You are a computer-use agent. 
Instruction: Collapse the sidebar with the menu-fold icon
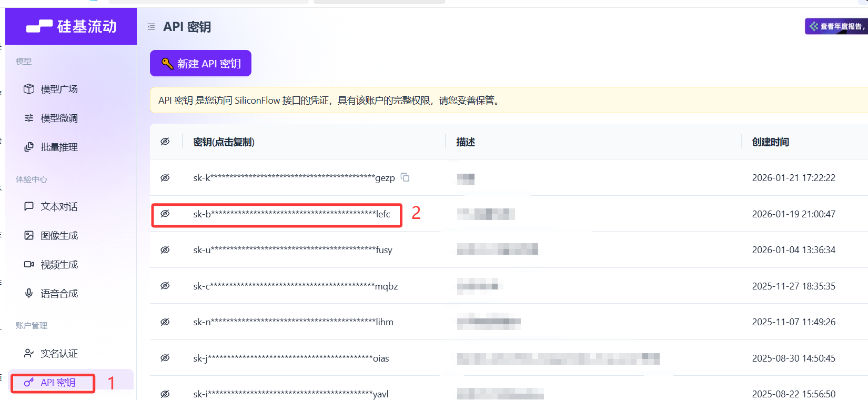pyautogui.click(x=151, y=26)
